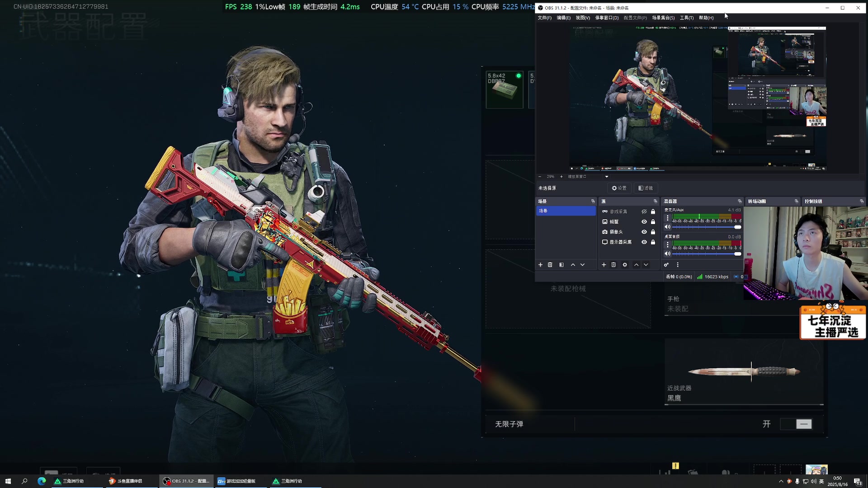Open the 文件(F) menu in OBS
Image resolution: width=868 pixels, height=488 pixels.
pos(545,18)
